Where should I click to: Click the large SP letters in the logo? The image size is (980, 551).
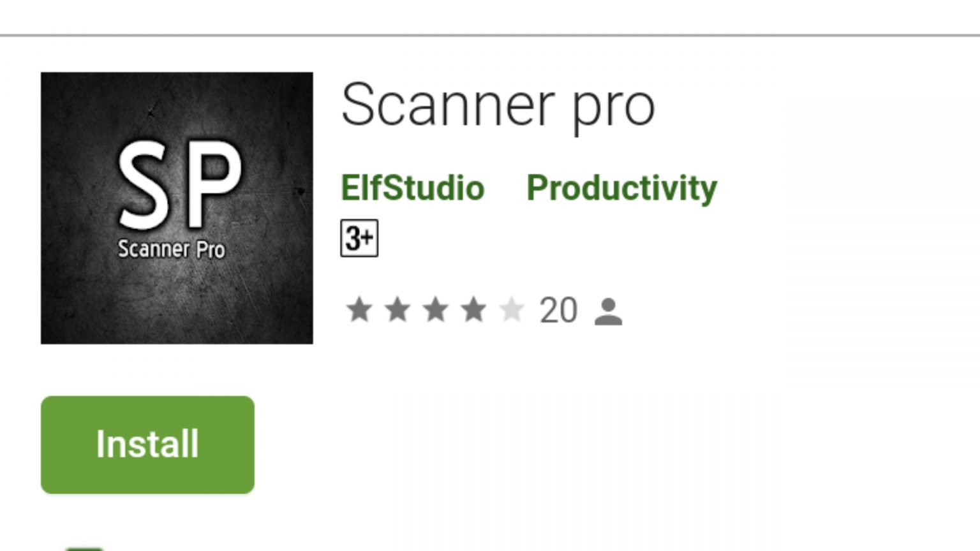pos(180,184)
